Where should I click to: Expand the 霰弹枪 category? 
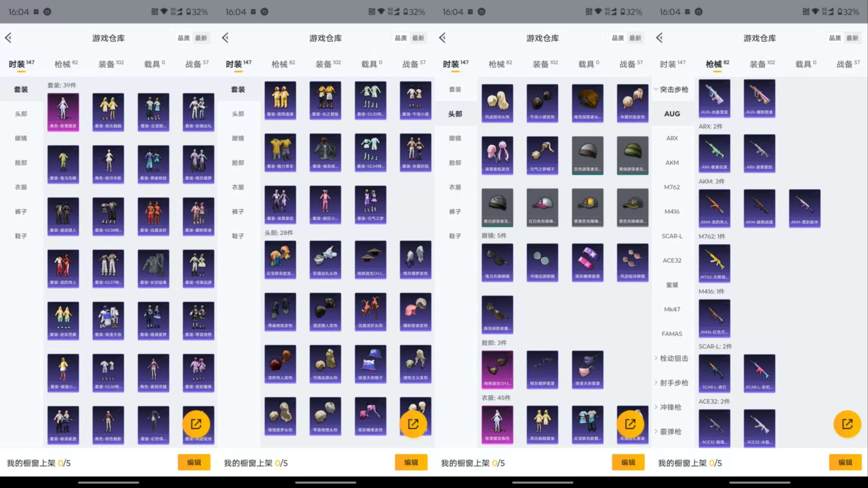(668, 432)
